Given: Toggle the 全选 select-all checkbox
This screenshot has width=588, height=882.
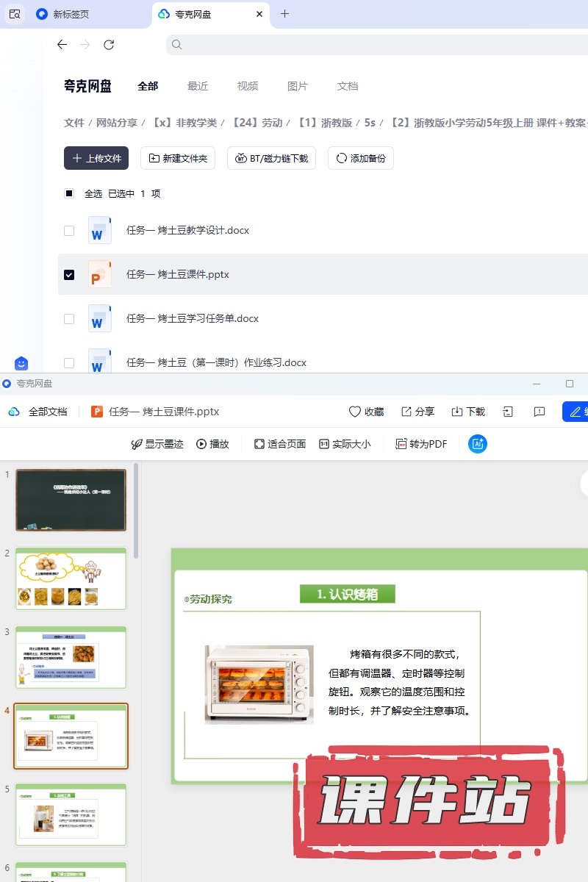Looking at the screenshot, I should coord(69,193).
